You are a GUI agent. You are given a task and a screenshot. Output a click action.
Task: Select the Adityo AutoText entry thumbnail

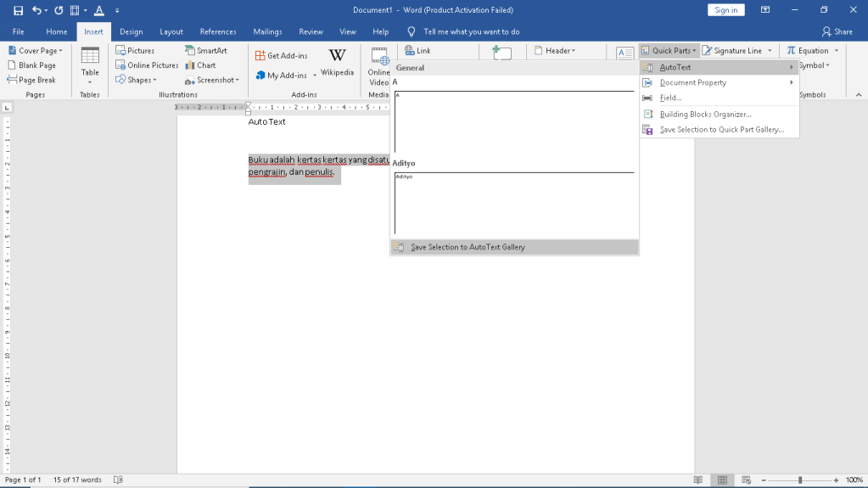(x=514, y=204)
